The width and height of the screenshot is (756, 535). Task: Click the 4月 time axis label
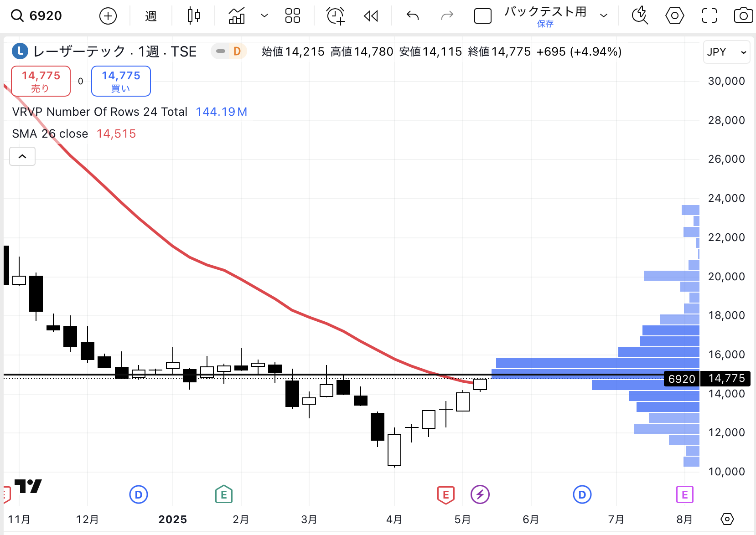click(394, 520)
